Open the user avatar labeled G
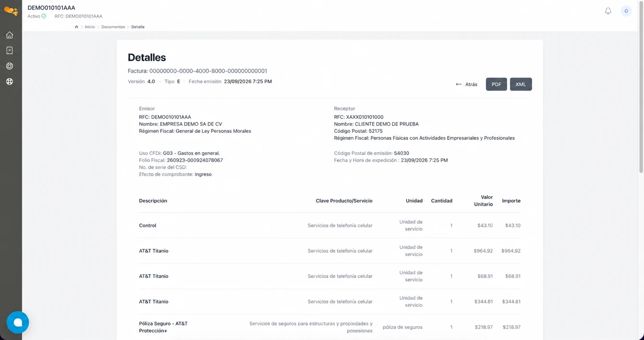The height and width of the screenshot is (340, 644). [626, 11]
